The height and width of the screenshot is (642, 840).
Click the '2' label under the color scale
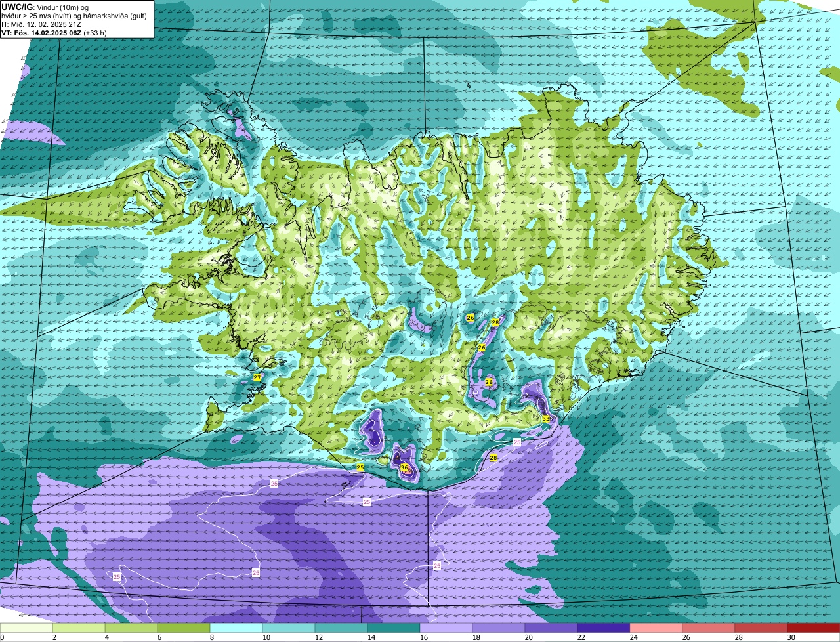pyautogui.click(x=54, y=637)
